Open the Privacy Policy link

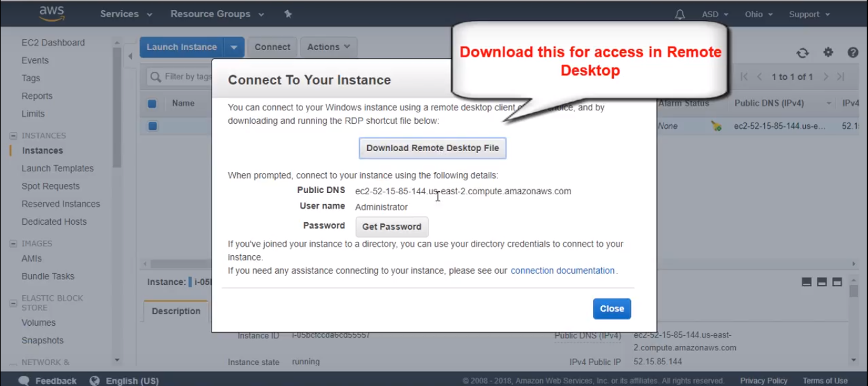(x=764, y=381)
